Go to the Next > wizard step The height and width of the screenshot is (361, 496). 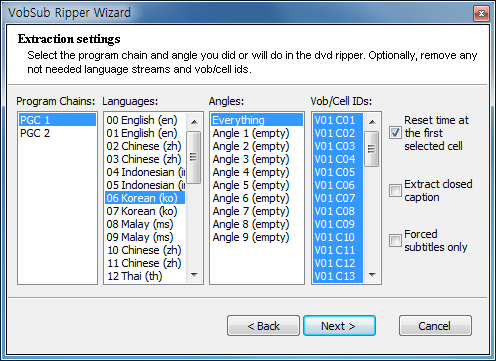point(339,326)
